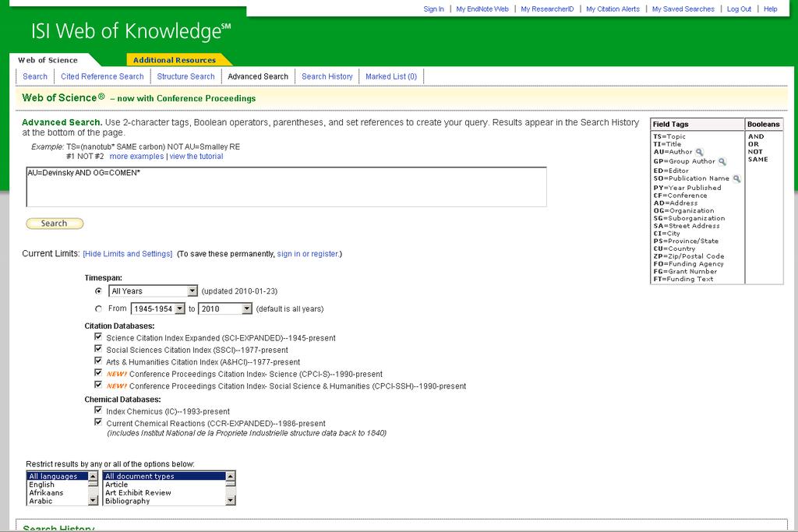Click the sign in or register link

coord(308,254)
